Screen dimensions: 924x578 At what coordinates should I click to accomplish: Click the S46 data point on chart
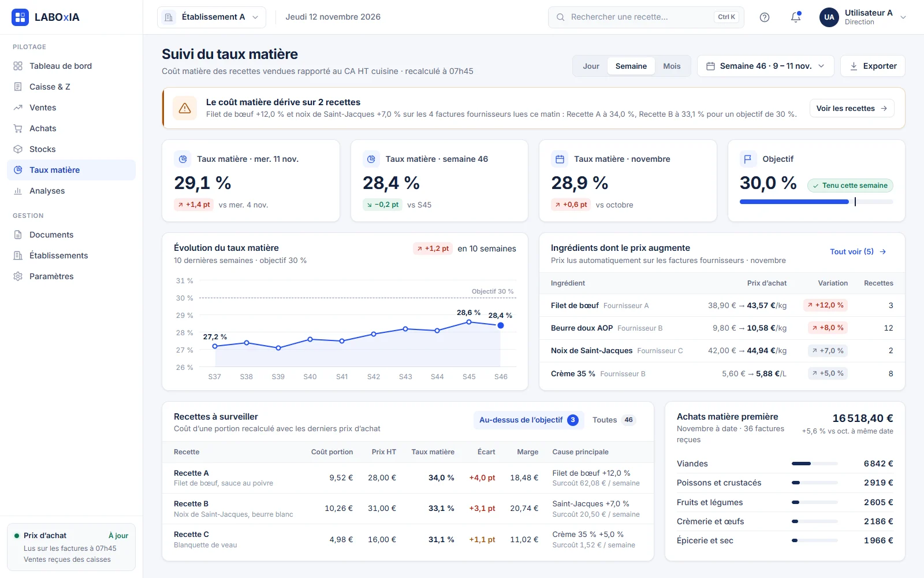tap(500, 325)
